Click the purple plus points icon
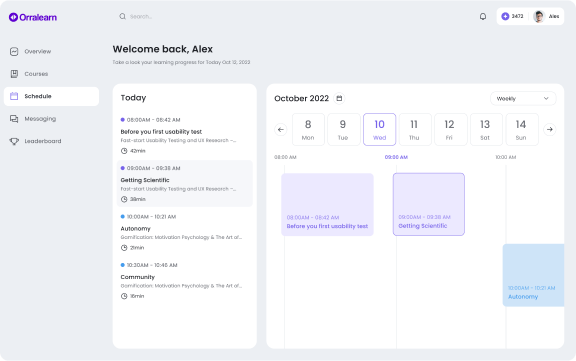 point(505,17)
